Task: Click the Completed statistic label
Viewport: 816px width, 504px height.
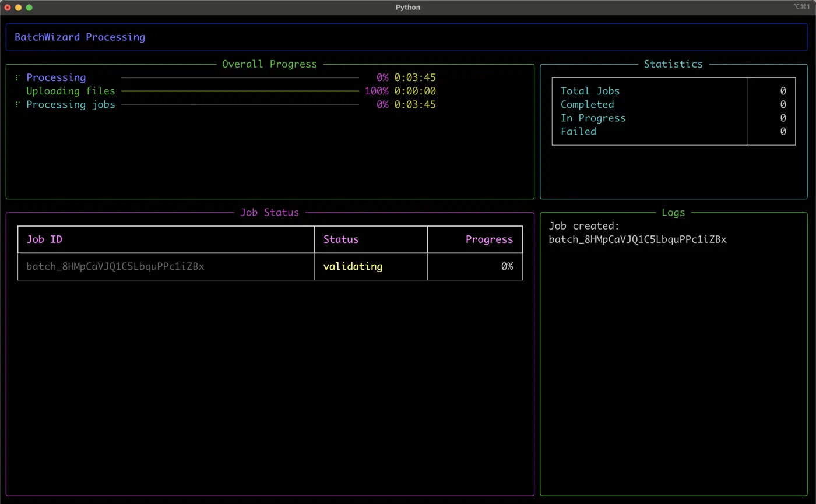Action: [587, 105]
